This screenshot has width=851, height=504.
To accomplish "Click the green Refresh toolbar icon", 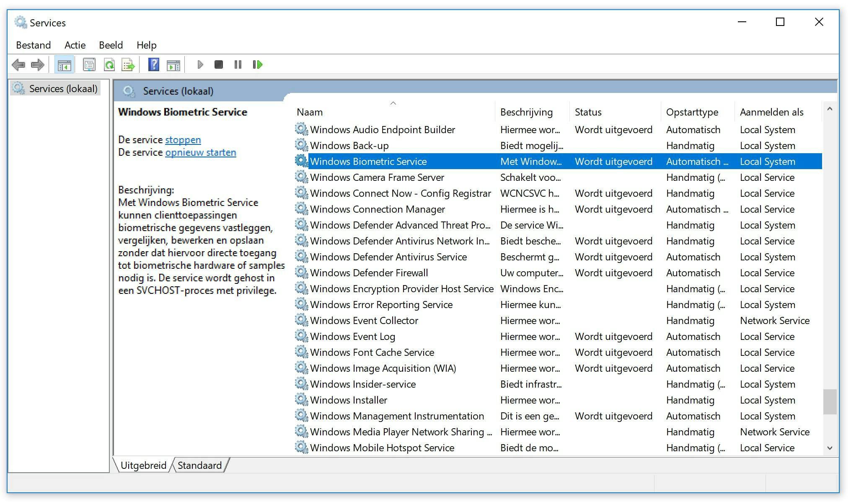I will [x=109, y=65].
